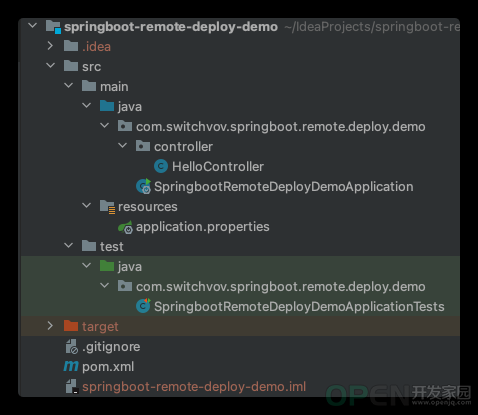Select the pom.xml file

click(108, 367)
